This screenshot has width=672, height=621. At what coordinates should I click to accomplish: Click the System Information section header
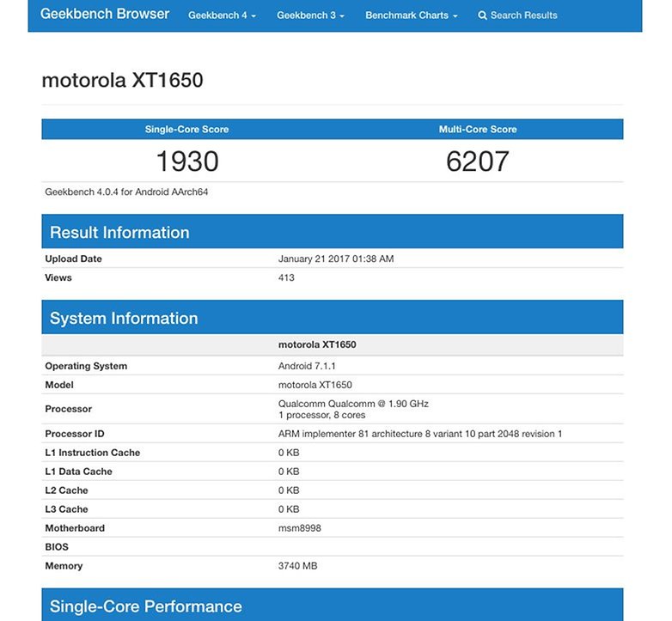pos(333,317)
